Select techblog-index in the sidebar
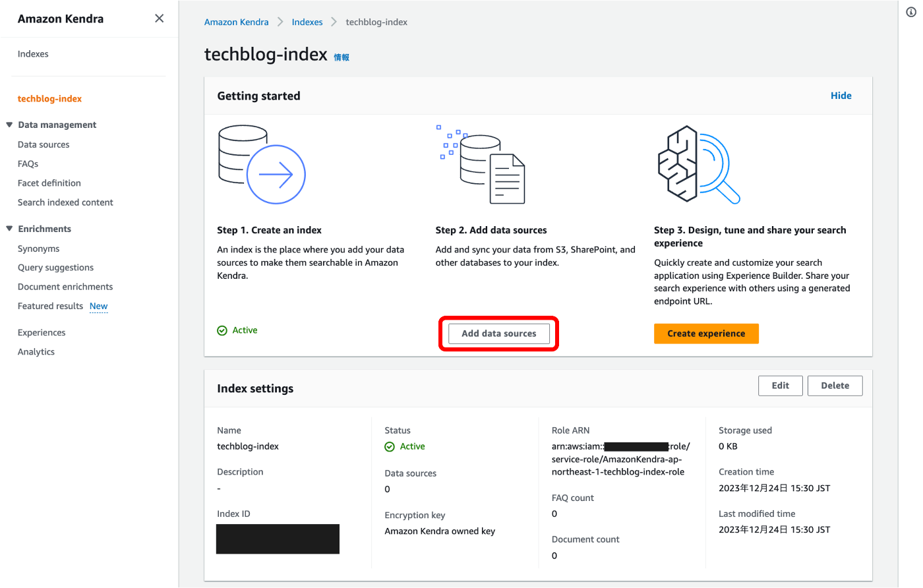The image size is (923, 588). tap(49, 99)
